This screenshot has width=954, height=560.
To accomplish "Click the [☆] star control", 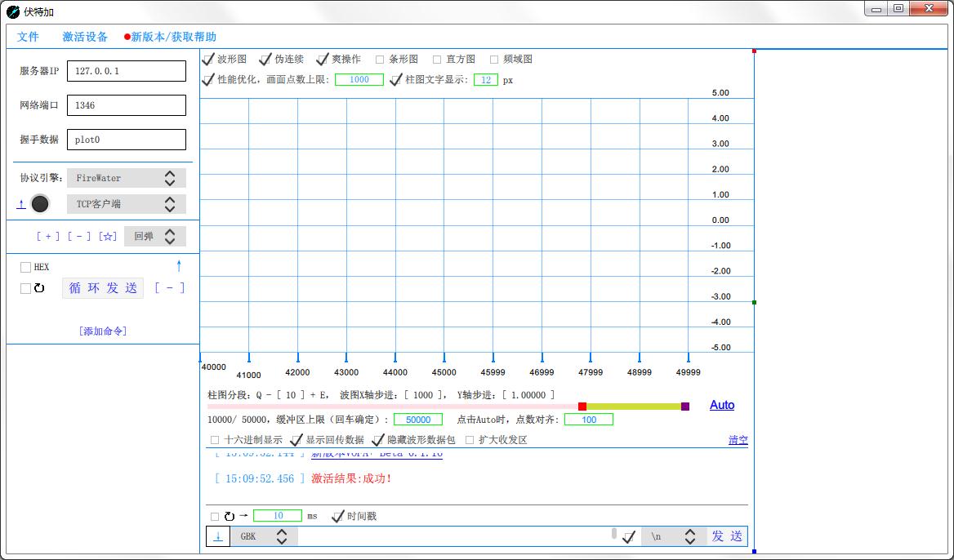I will click(x=108, y=237).
